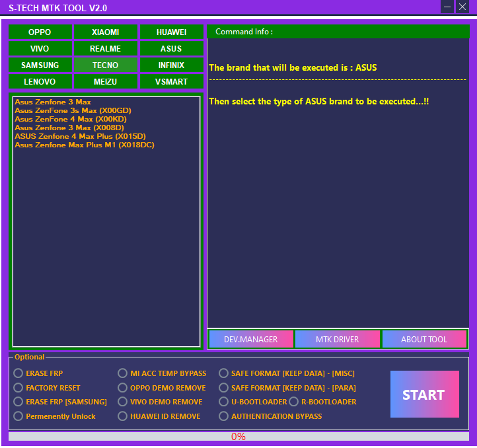
Task: Choose ERASE FRP [SAMSUNG] option
Action: pos(60,402)
